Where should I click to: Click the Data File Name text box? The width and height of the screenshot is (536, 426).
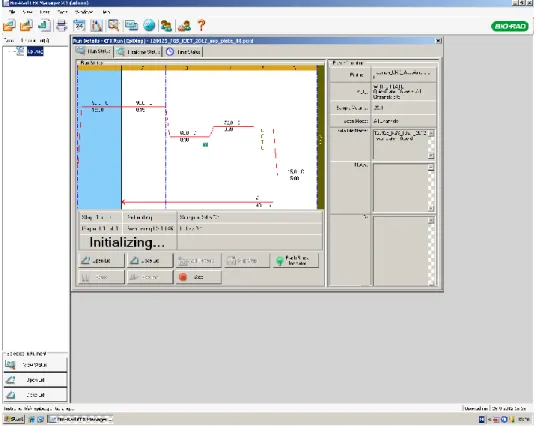coord(400,144)
